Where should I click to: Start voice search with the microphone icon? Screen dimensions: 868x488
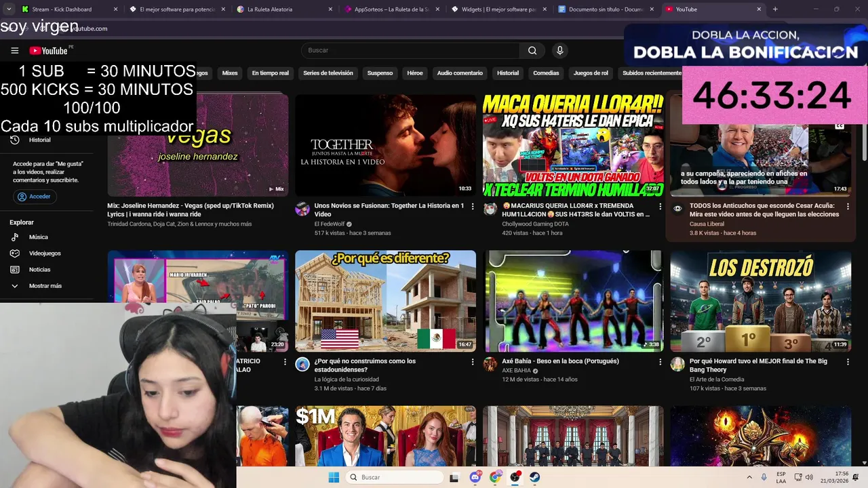coord(559,50)
